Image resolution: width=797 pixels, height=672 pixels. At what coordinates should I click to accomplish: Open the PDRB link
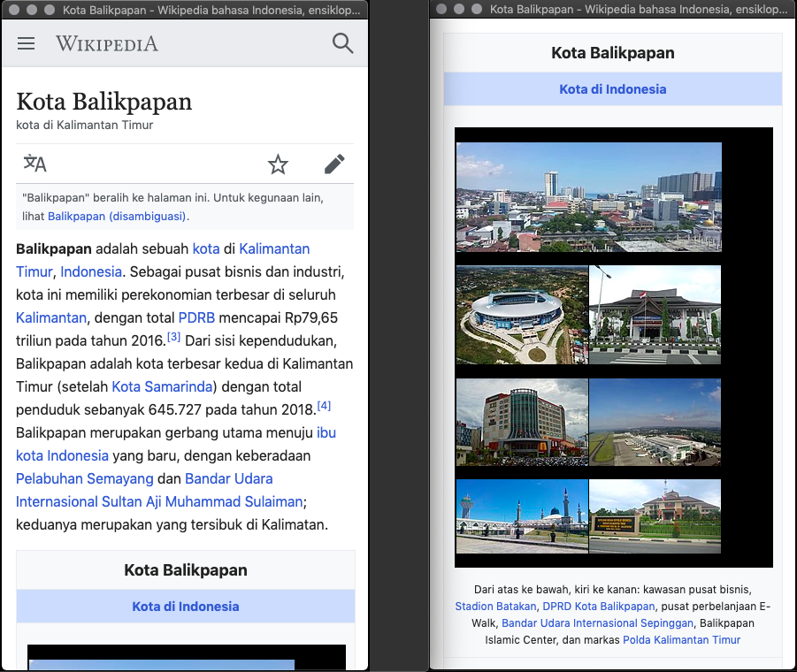coord(196,318)
